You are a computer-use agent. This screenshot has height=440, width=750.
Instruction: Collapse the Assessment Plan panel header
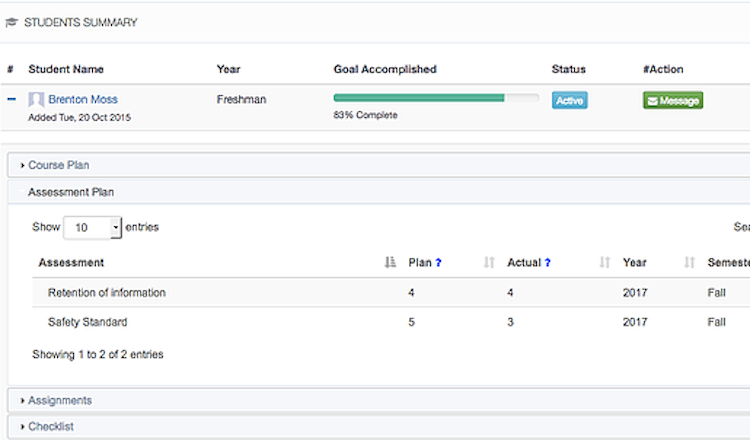[x=70, y=191]
